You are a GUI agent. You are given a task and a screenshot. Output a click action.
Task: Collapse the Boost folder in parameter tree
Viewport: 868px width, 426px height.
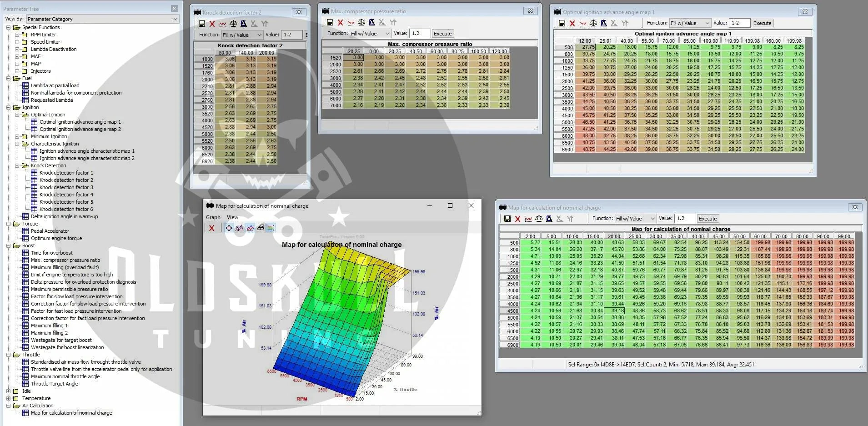click(9, 246)
